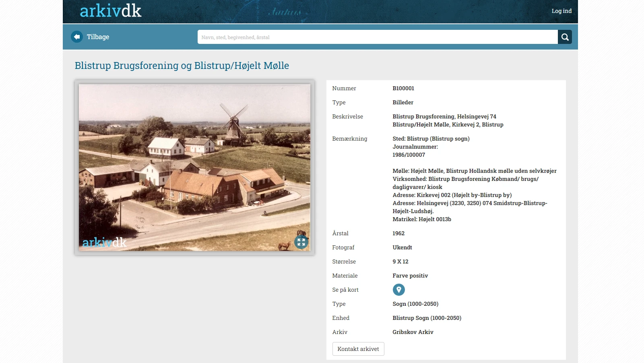Show location using the map pin icon

point(398,290)
